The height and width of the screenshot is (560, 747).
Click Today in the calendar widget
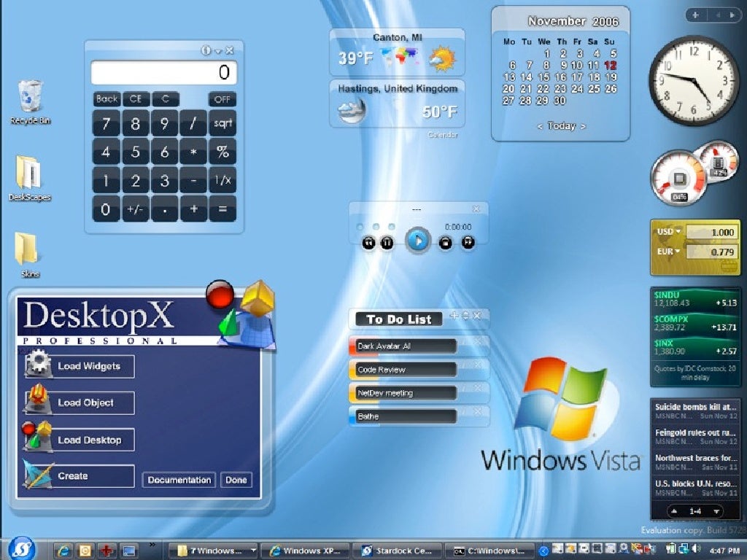(x=561, y=125)
